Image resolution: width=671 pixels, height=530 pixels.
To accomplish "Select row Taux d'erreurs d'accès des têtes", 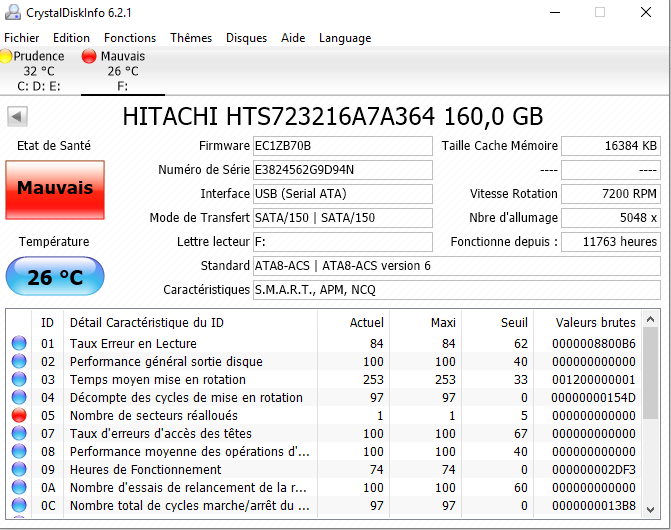I will click(x=324, y=433).
